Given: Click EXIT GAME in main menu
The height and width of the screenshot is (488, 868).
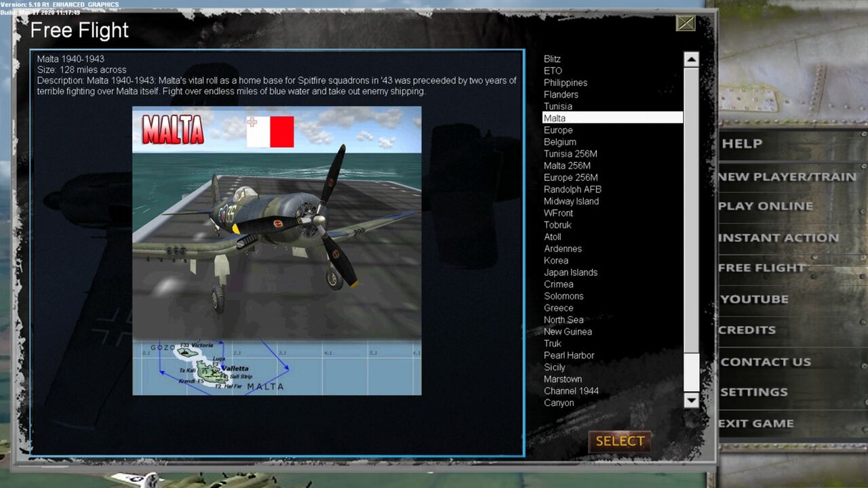Looking at the screenshot, I should (x=756, y=424).
